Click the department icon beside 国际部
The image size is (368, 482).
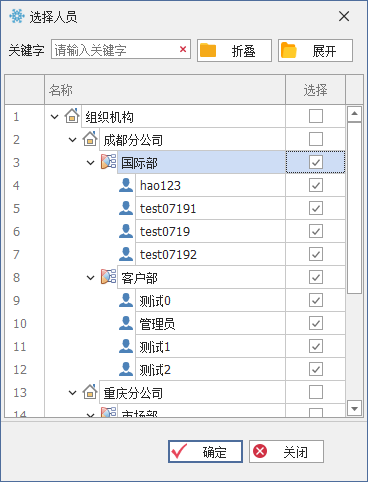coord(109,162)
